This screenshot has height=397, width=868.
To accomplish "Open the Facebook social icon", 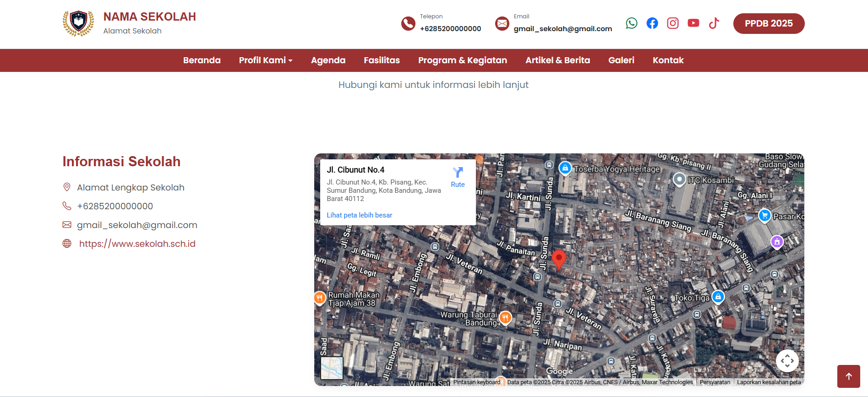I will point(652,23).
